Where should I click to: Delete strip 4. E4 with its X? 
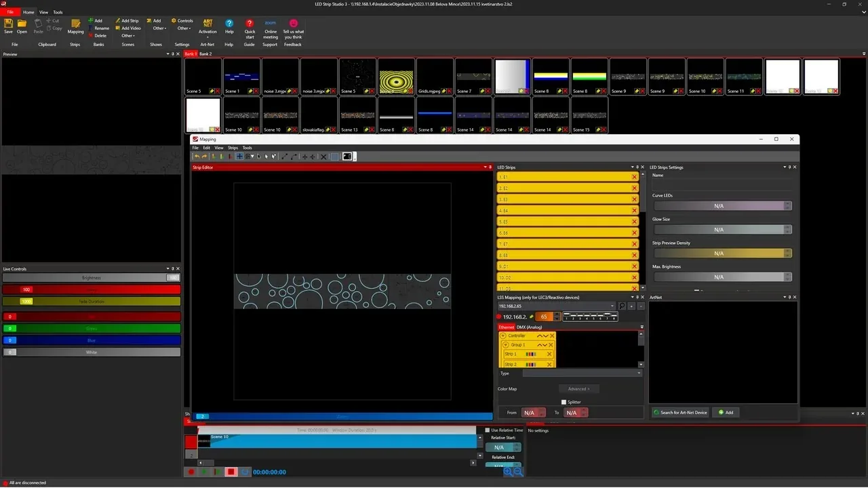point(635,210)
